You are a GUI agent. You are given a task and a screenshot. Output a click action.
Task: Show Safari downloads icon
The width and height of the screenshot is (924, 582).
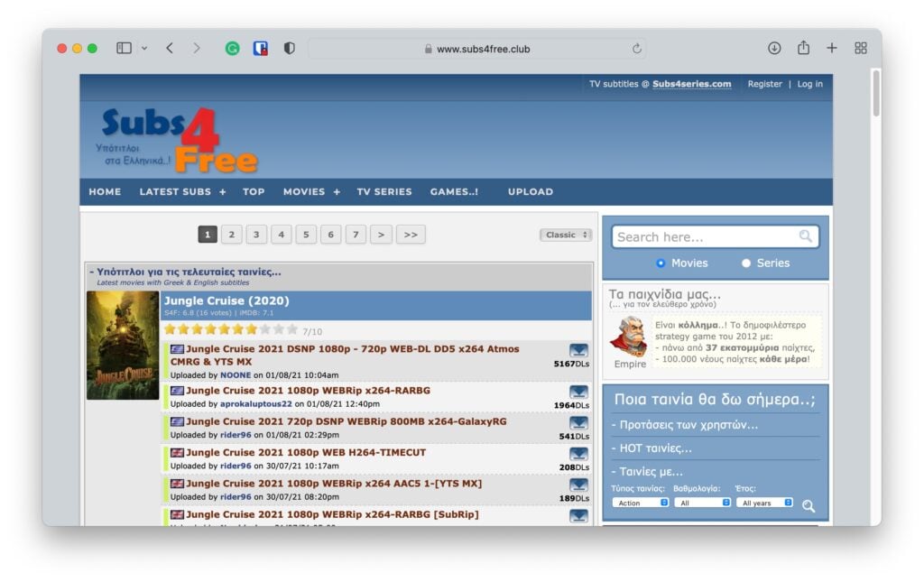(774, 49)
